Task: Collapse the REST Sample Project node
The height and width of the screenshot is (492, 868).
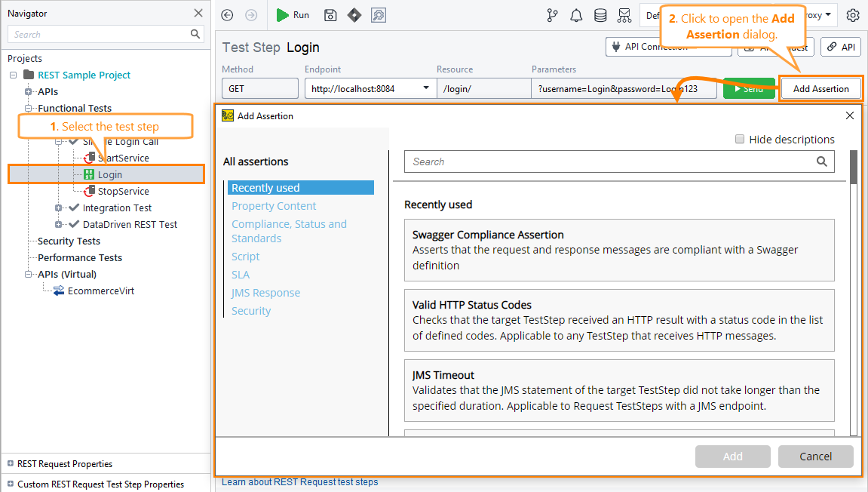Action: pyautogui.click(x=12, y=75)
